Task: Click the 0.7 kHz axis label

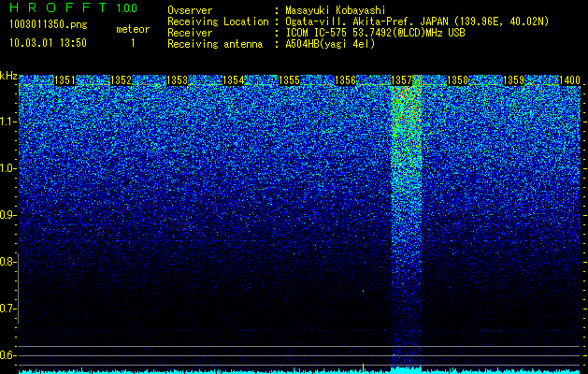Action: pyautogui.click(x=7, y=309)
